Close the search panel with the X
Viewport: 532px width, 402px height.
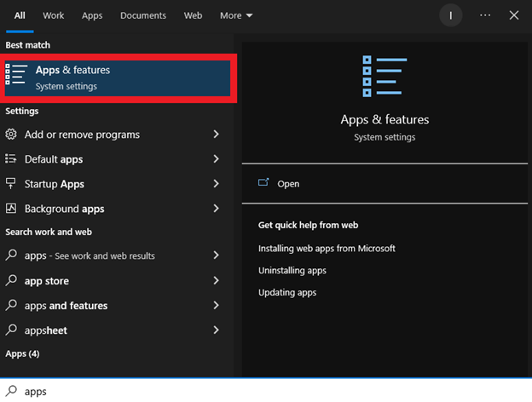(514, 15)
